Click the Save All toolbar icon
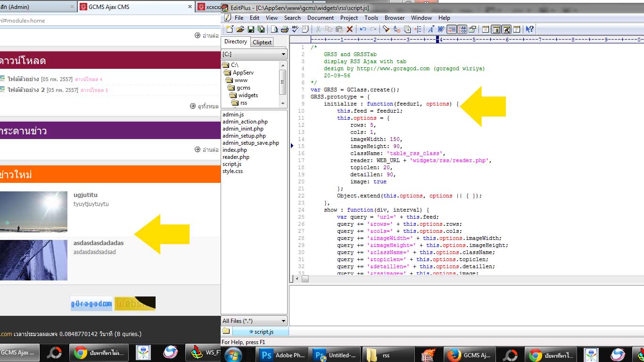The width and height of the screenshot is (644, 362). coord(261,29)
